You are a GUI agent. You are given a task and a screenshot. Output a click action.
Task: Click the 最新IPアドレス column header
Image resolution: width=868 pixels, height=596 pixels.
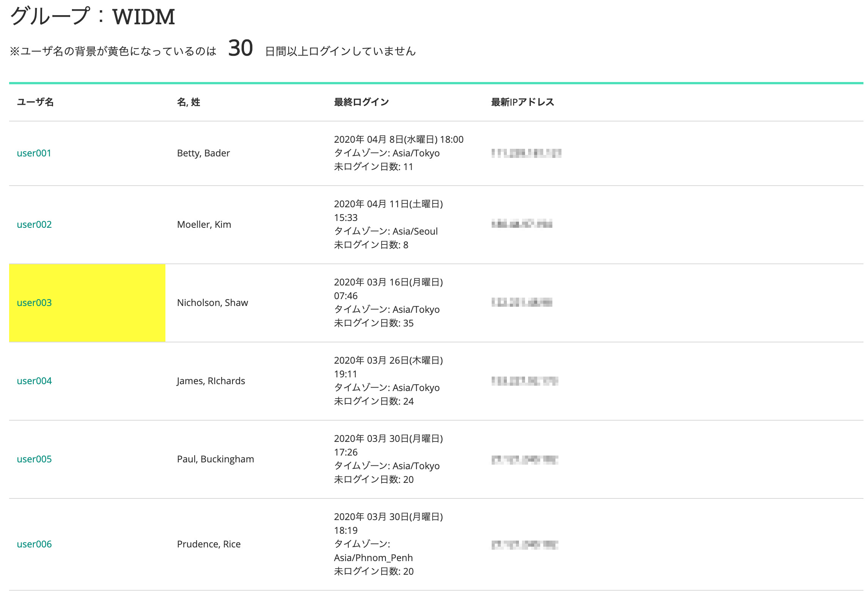pyautogui.click(x=522, y=102)
